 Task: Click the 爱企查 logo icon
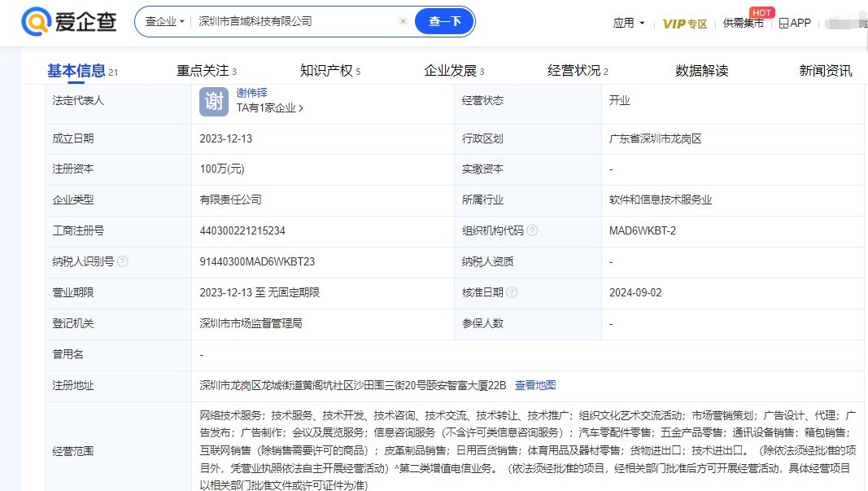[36, 22]
